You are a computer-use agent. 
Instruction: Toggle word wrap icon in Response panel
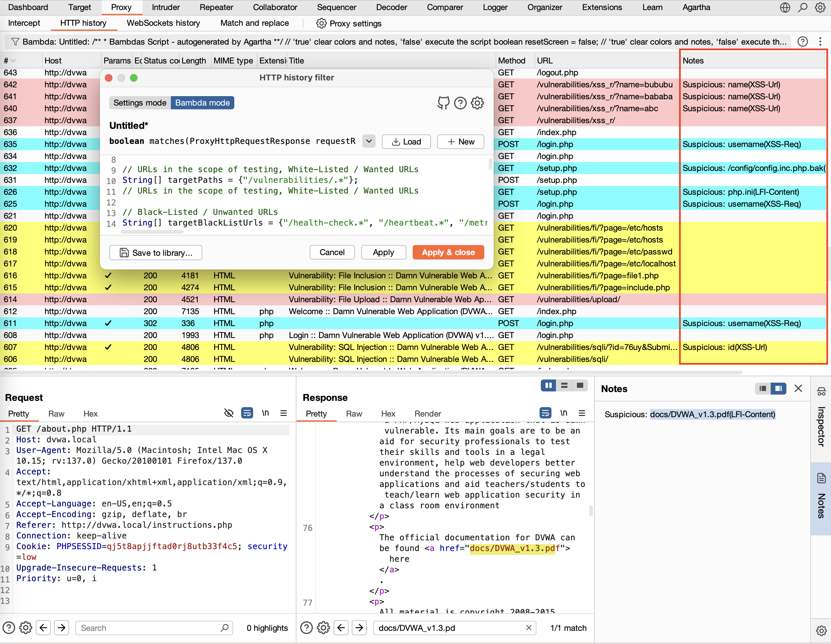(545, 413)
